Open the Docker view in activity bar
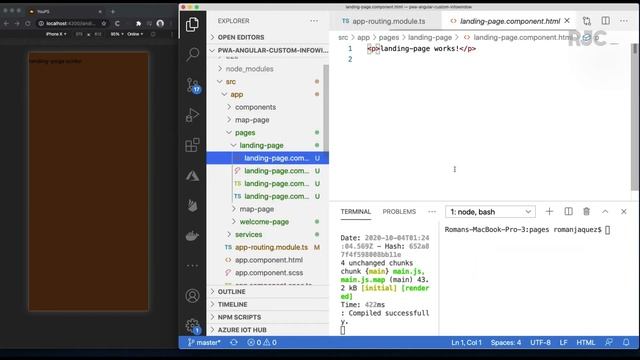 click(x=192, y=236)
